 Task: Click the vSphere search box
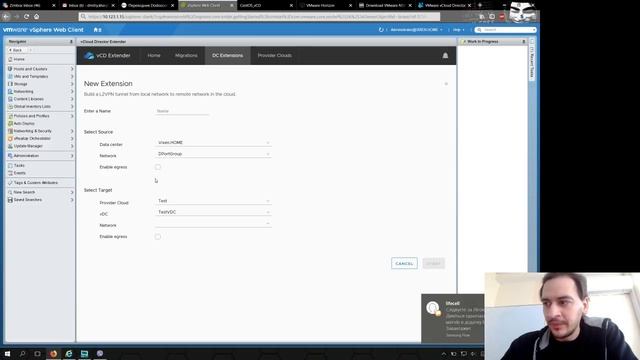(x=505, y=30)
